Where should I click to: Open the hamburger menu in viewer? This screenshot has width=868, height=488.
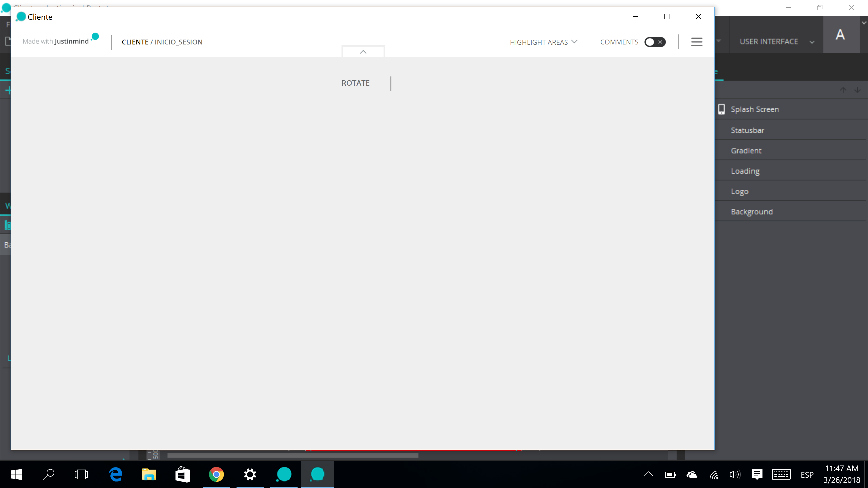pyautogui.click(x=697, y=42)
